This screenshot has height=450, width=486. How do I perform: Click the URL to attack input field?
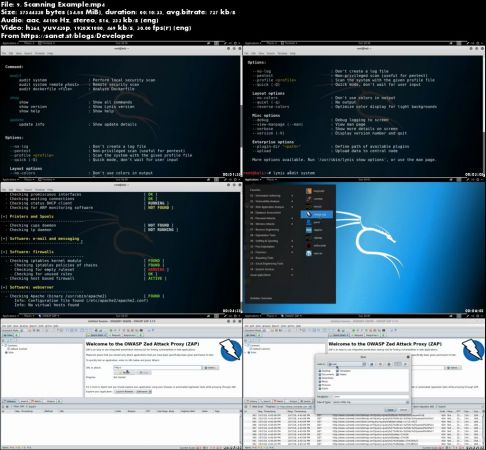(158, 367)
